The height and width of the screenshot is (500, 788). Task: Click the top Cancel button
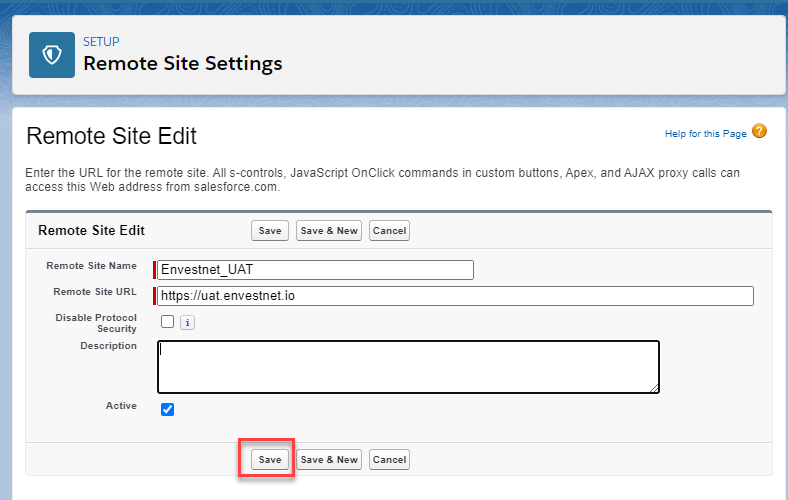pos(389,231)
